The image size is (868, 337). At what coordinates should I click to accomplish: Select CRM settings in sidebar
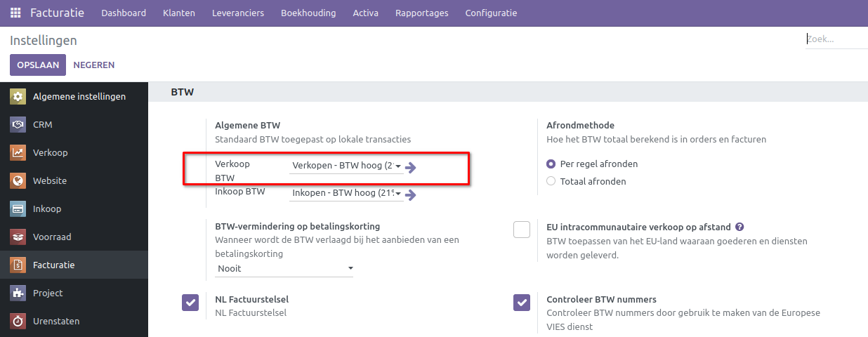[x=74, y=124]
